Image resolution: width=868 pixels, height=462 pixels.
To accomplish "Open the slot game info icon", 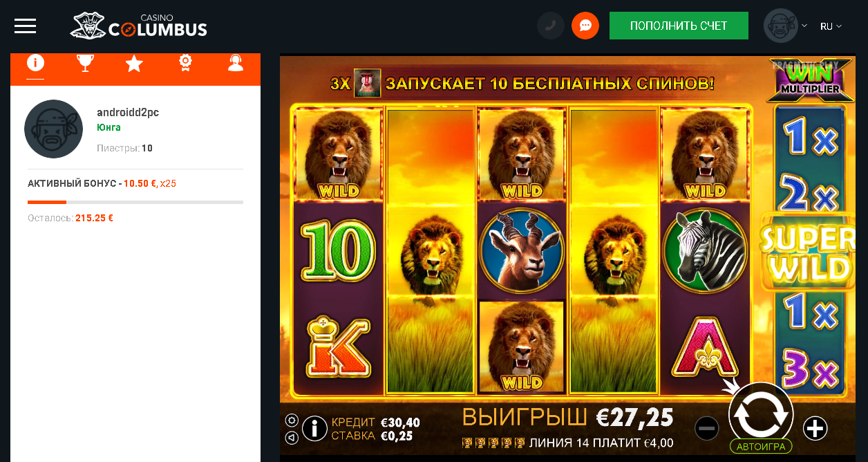I will pos(314,428).
